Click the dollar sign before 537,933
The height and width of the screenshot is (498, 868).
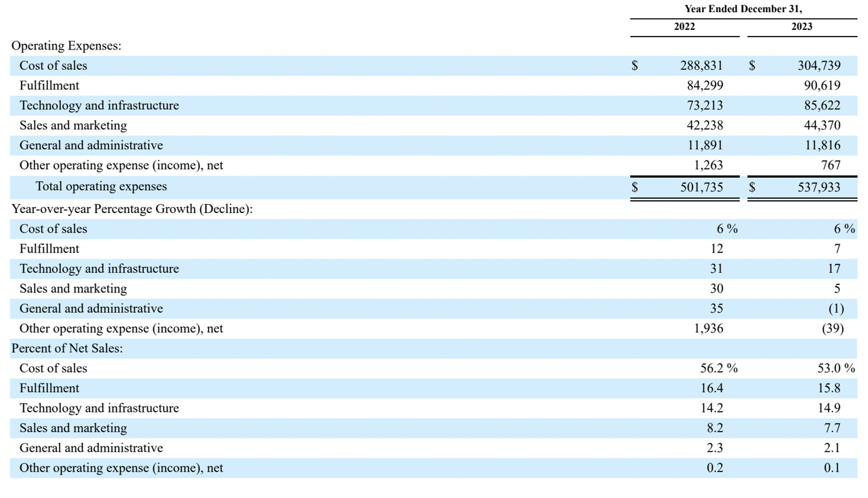pyautogui.click(x=752, y=187)
